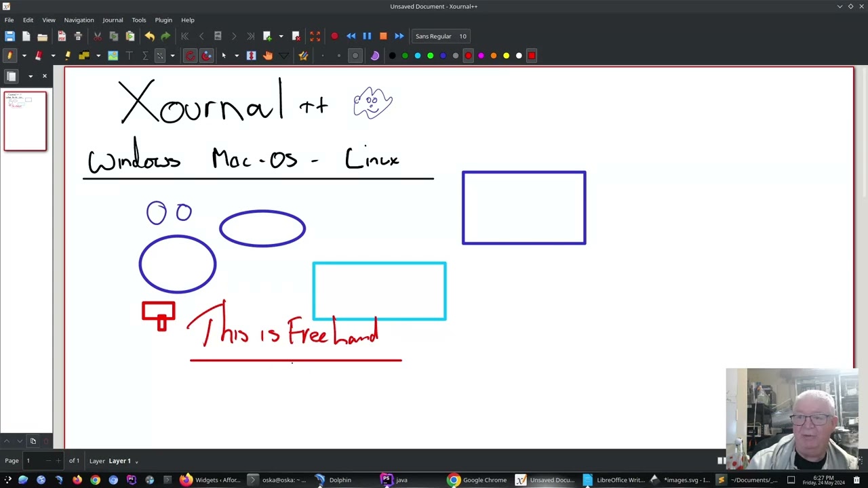This screenshot has width=868, height=488.
Task: Pick the light blue color swatch
Action: [x=418, y=56]
